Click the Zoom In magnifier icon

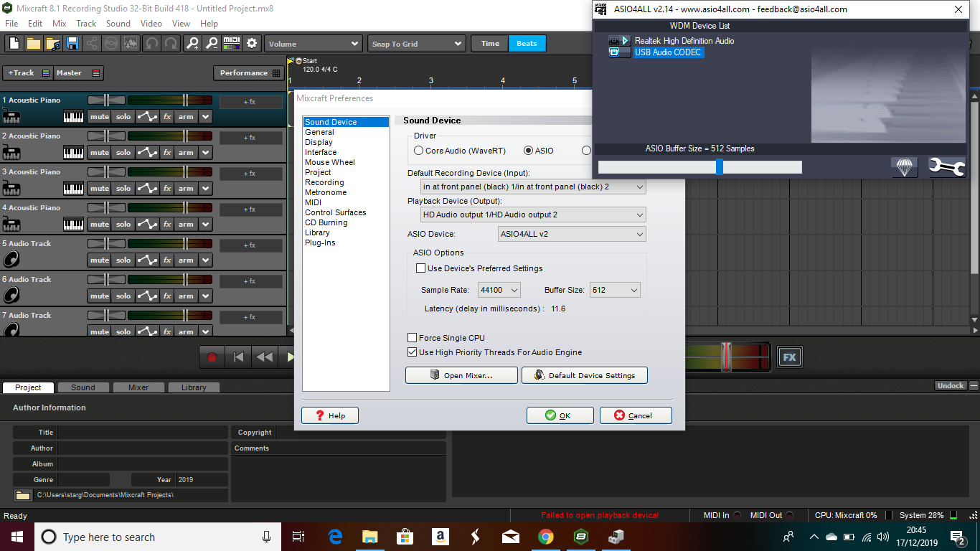point(192,44)
